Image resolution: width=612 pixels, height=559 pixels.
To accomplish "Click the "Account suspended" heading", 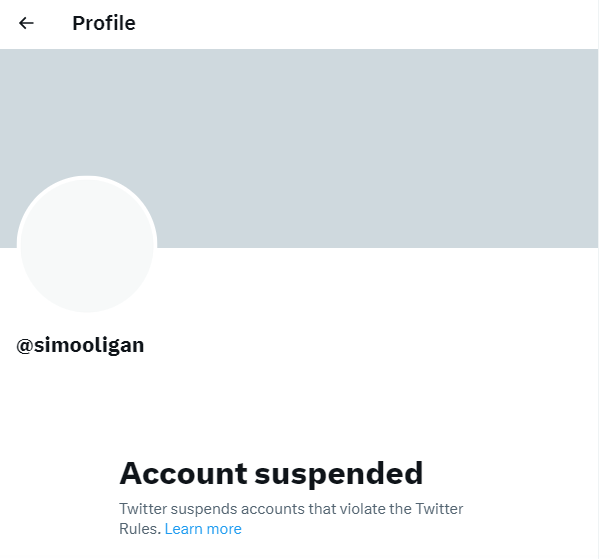I will point(271,472).
